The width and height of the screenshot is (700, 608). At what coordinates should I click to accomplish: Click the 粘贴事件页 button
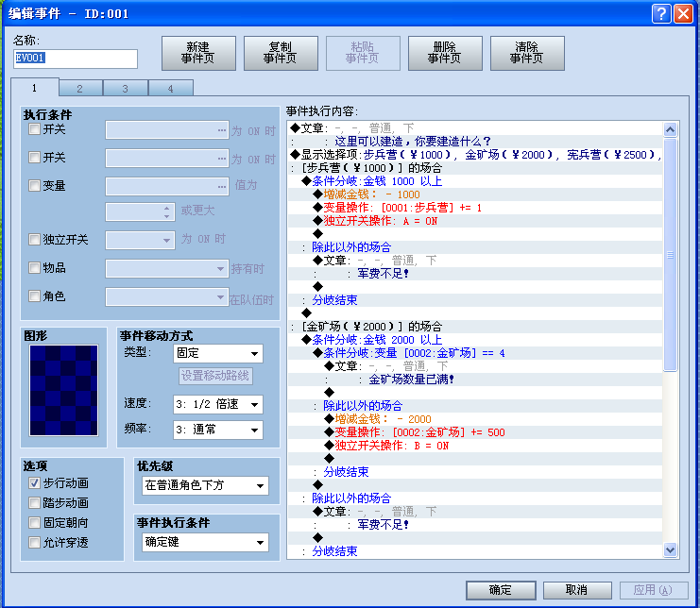tap(363, 53)
